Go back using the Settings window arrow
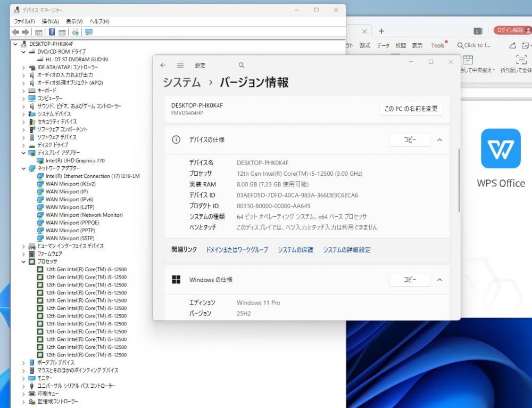This screenshot has height=408, width=532. coord(163,65)
